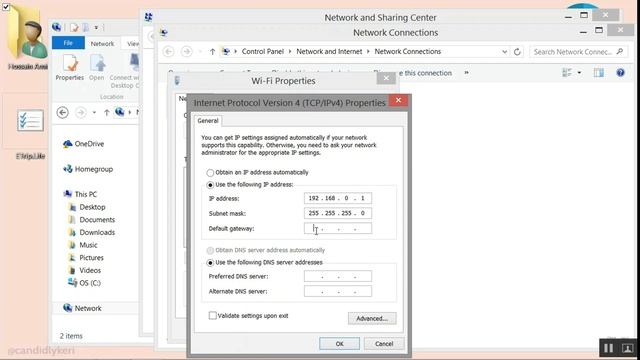The width and height of the screenshot is (640, 360).
Task: Click the IP address input field
Action: click(338, 198)
